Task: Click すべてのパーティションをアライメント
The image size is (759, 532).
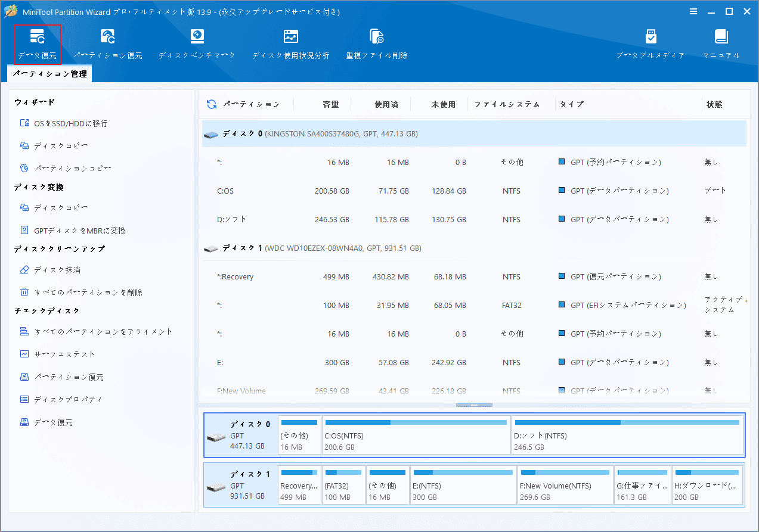Action: (103, 332)
